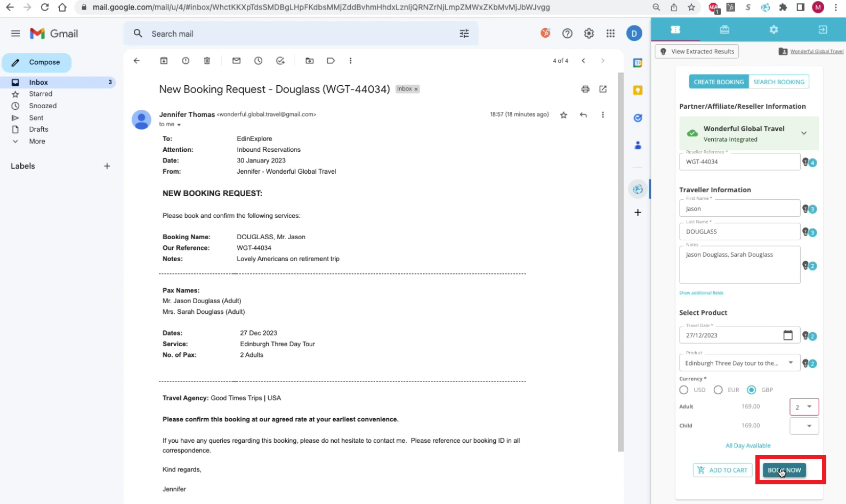Image resolution: width=846 pixels, height=504 pixels.
Task: Open more actions menu in email toolbar
Action: click(351, 61)
